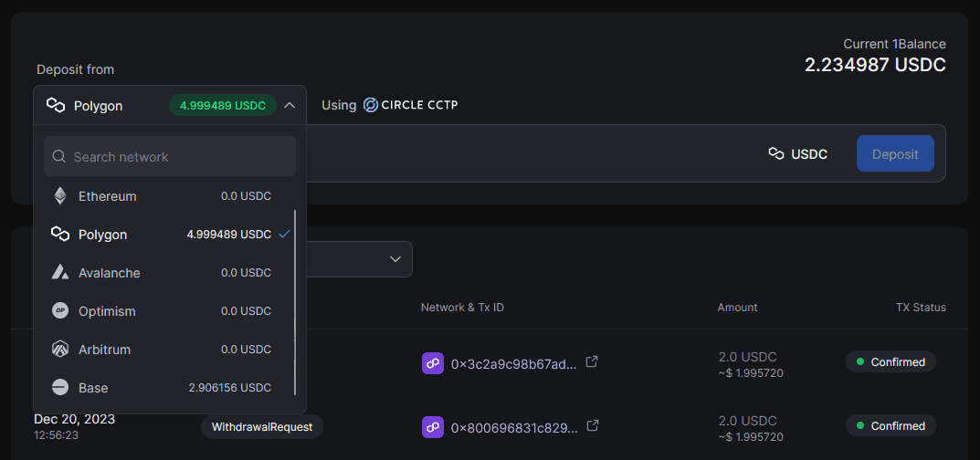Open the filter dropdown above transaction table
Image resolution: width=980 pixels, height=460 pixels.
point(359,259)
